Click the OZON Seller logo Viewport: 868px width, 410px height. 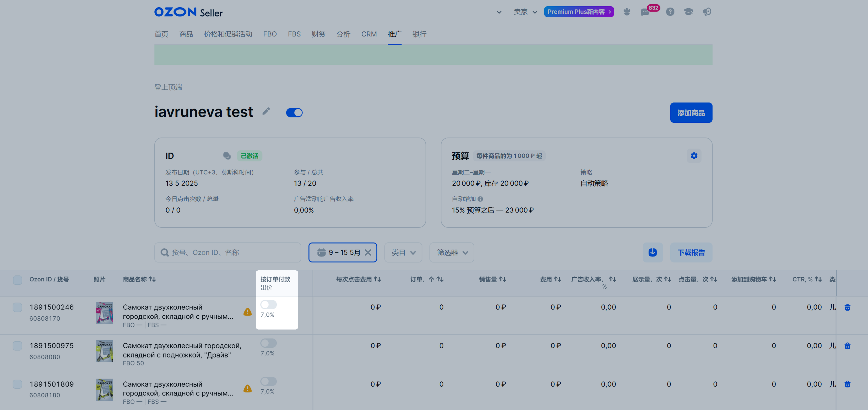188,12
